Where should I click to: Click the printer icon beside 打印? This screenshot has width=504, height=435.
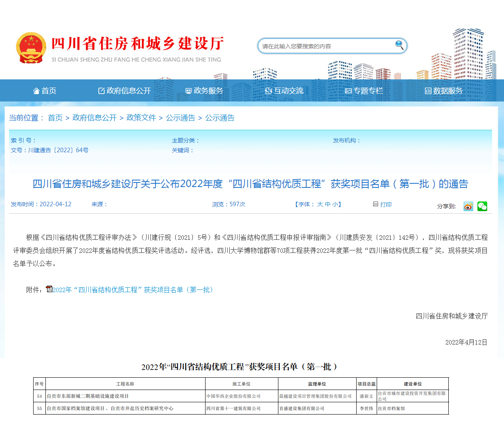click(x=375, y=204)
